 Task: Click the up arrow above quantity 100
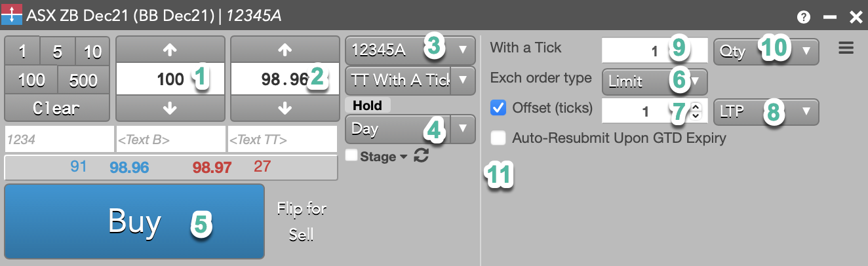[170, 48]
